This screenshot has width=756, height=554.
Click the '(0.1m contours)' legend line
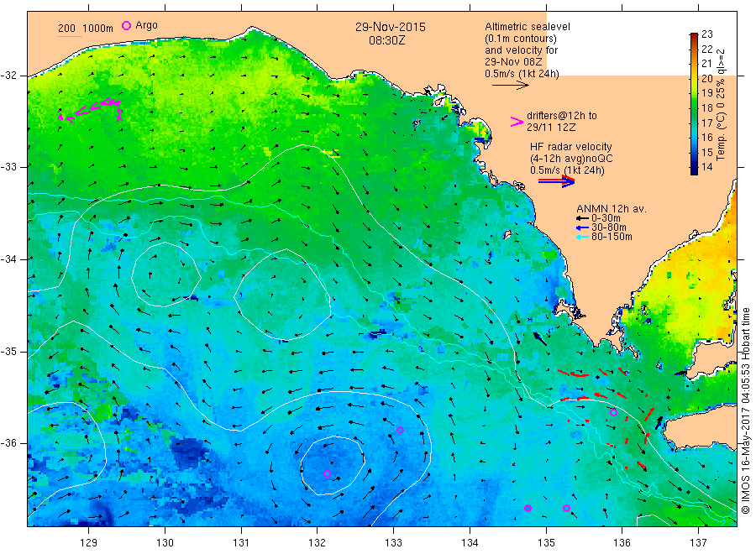[521, 39]
